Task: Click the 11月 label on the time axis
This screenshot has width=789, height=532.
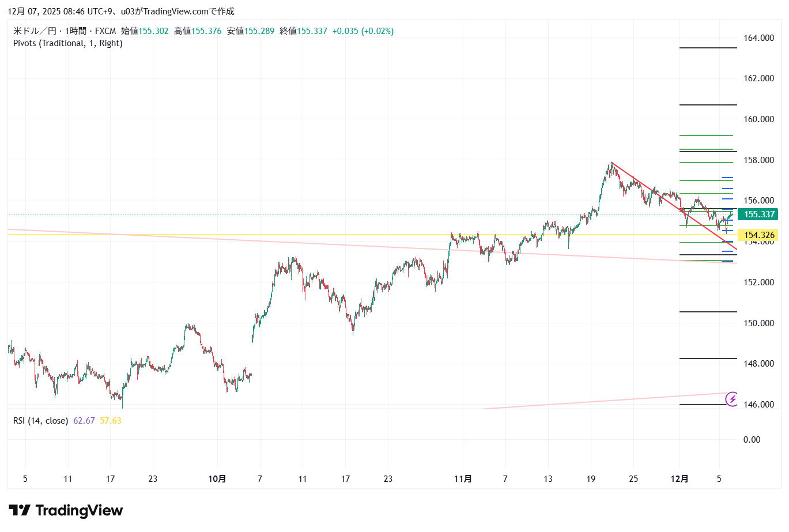Action: coord(463,479)
